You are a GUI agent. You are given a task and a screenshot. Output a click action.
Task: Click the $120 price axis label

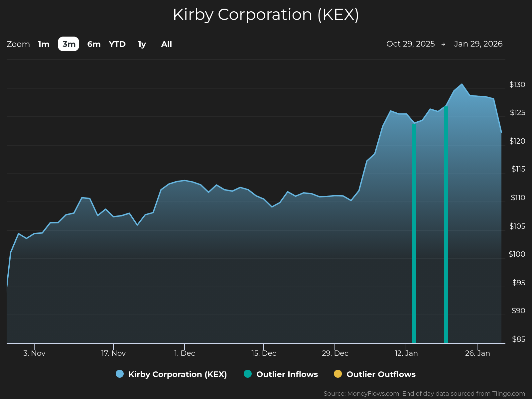click(517, 141)
